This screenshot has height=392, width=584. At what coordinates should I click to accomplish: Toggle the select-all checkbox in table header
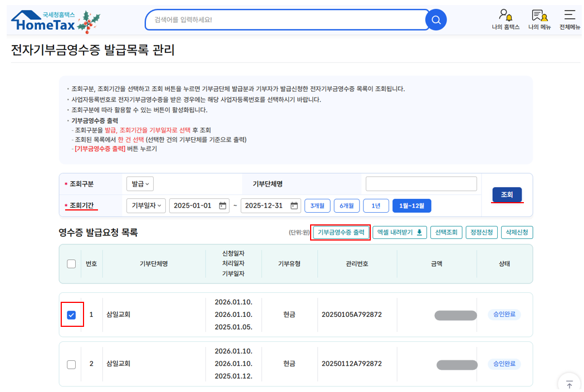tap(71, 263)
